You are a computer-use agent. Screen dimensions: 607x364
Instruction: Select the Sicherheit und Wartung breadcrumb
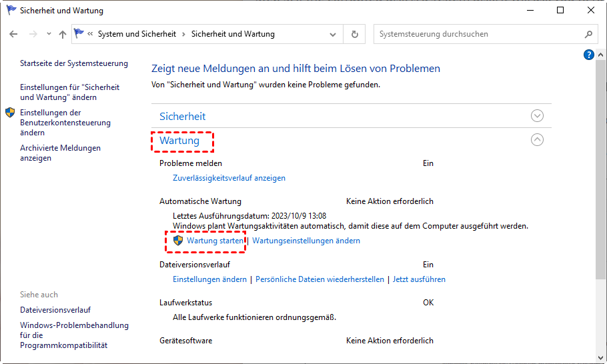coord(233,34)
